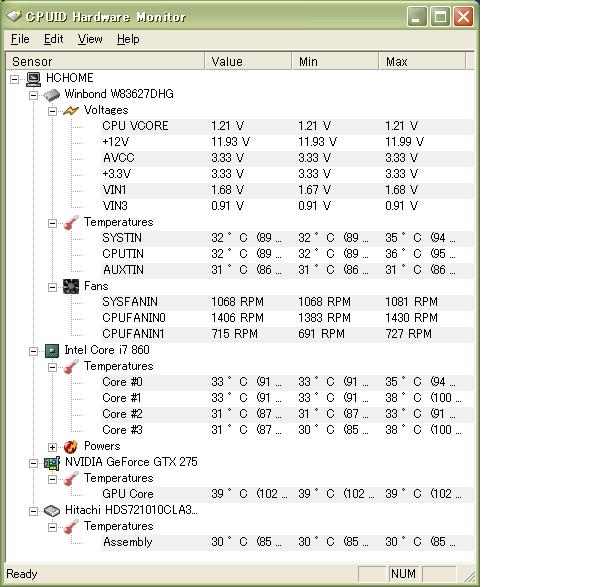The width and height of the screenshot is (600, 587).
Task: Collapse the Fans group
Action: pyautogui.click(x=52, y=287)
